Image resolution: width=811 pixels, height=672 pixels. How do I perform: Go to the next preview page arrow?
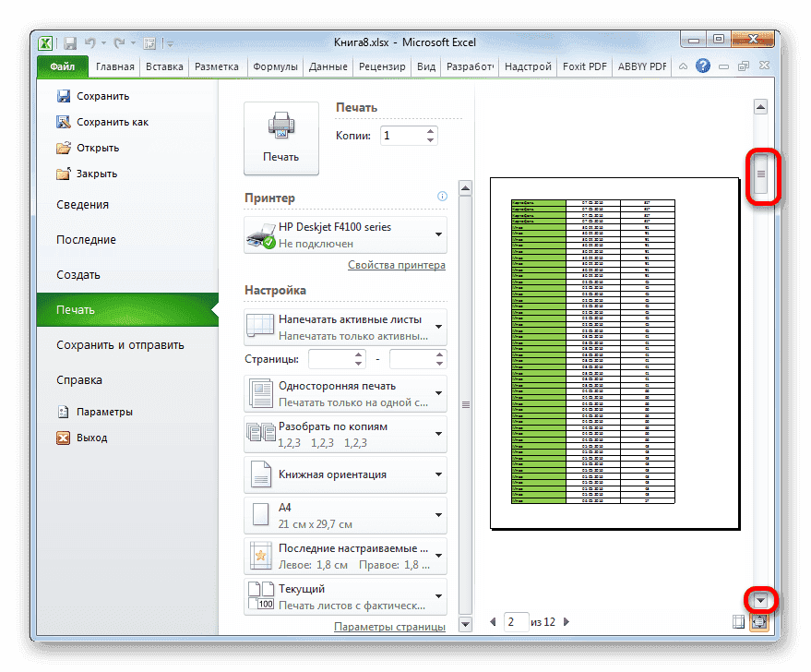pyautogui.click(x=566, y=621)
